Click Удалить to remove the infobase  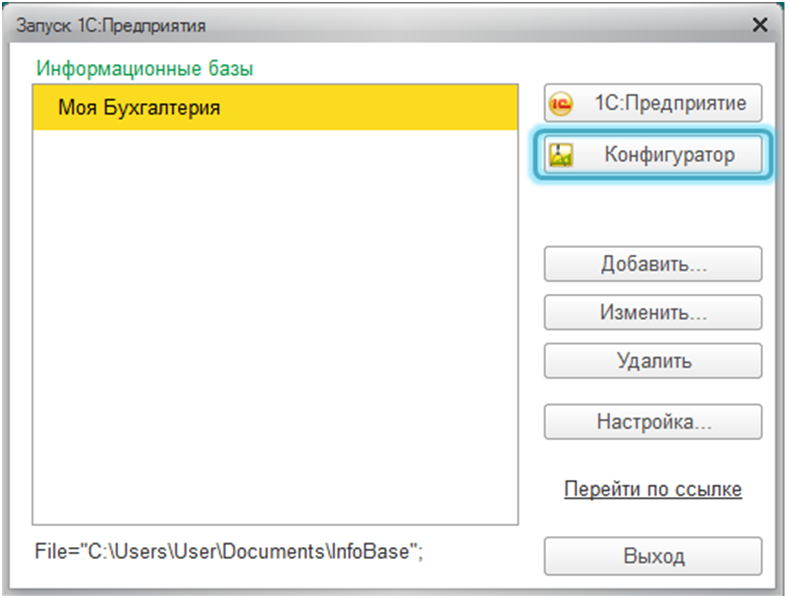click(x=653, y=361)
